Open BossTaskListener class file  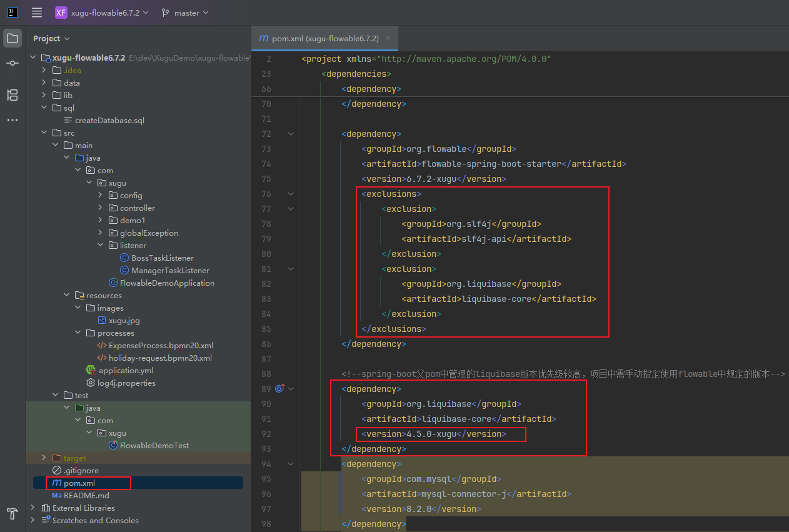pyautogui.click(x=162, y=258)
